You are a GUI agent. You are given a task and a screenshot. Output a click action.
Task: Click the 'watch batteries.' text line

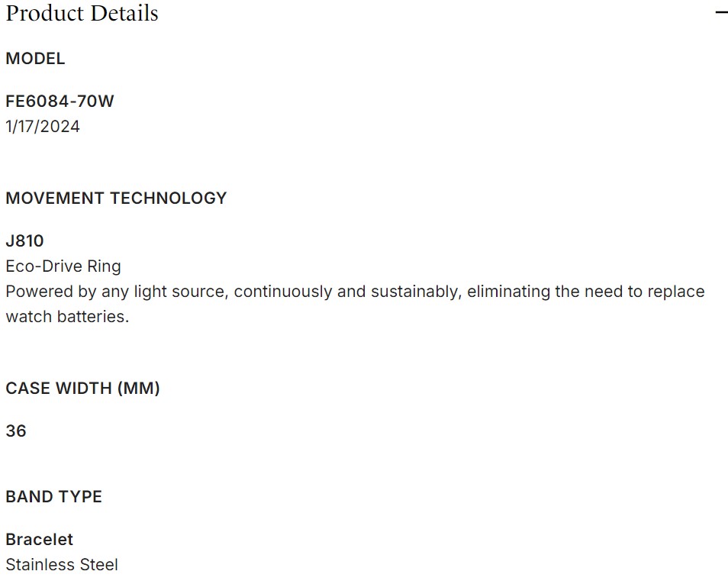[x=67, y=317]
